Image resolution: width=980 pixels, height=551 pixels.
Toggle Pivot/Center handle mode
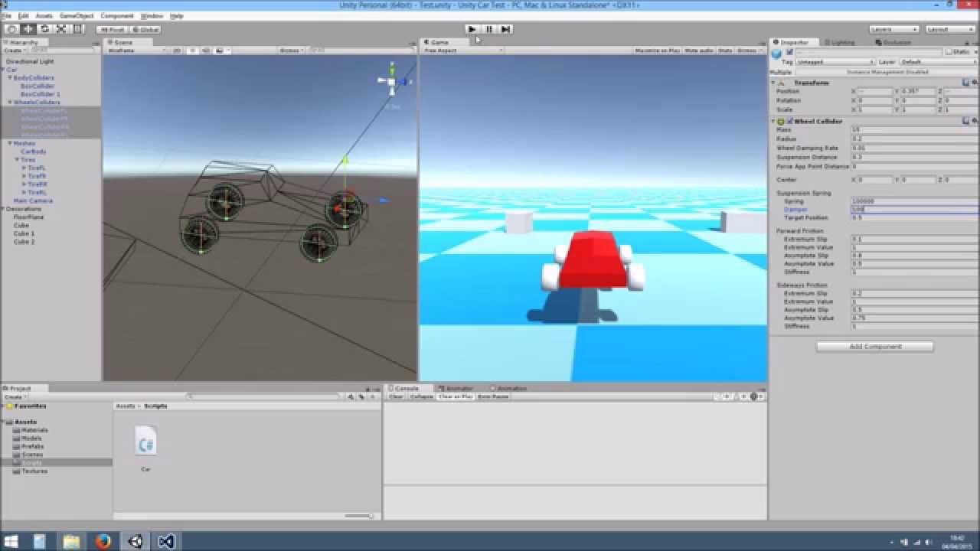(x=113, y=29)
